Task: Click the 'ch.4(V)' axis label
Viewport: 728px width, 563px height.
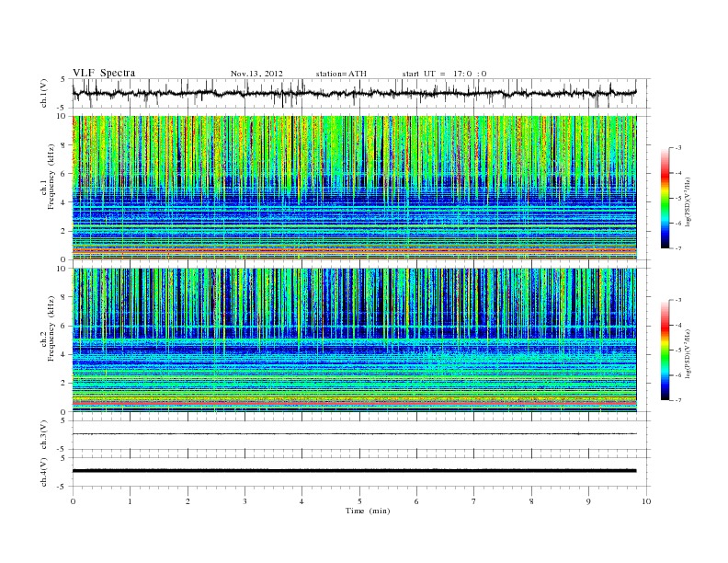Action: point(44,472)
